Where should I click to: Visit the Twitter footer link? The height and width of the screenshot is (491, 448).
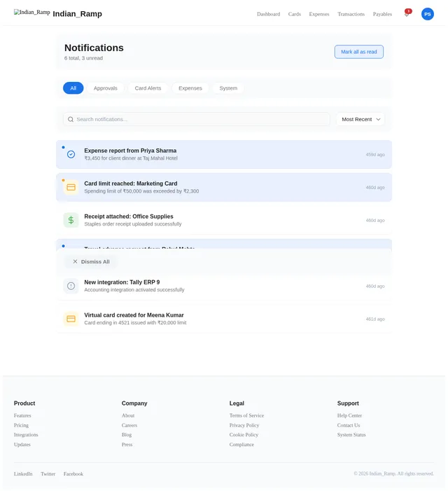coord(48,473)
